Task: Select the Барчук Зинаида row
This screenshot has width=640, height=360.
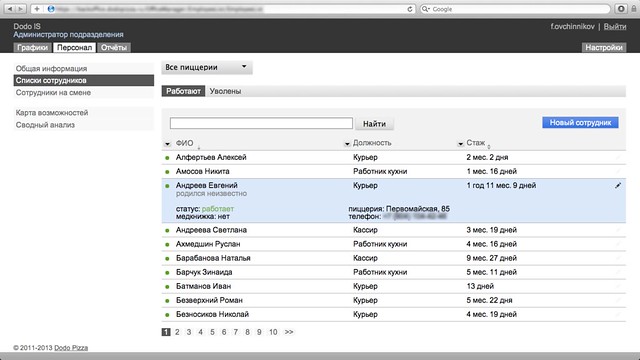Action: pos(393,272)
